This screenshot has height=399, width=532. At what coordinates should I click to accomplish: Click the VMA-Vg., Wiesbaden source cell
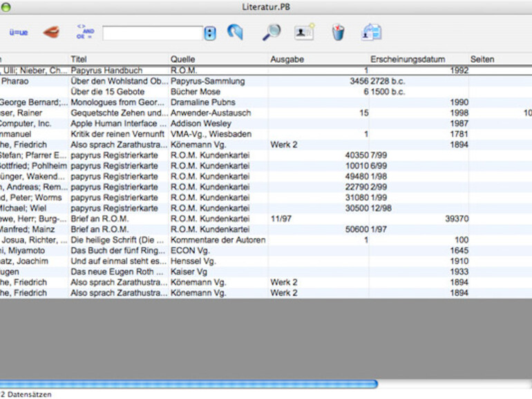tap(211, 134)
